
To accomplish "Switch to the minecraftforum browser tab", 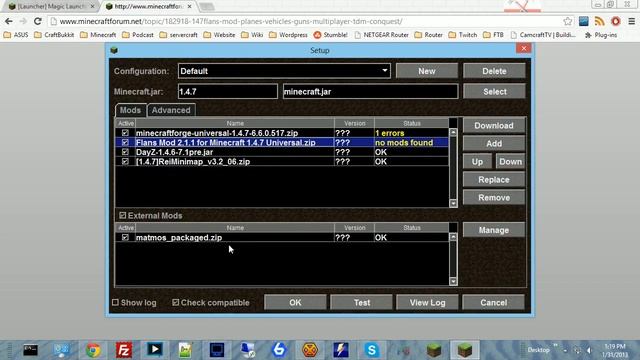I will coord(148,7).
